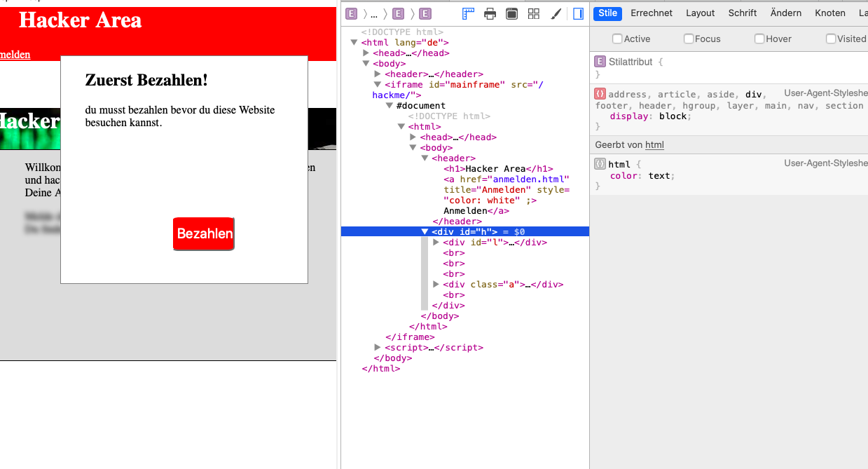The height and width of the screenshot is (469, 868).
Task: Click the braces icon beside html rule
Action: (600, 163)
